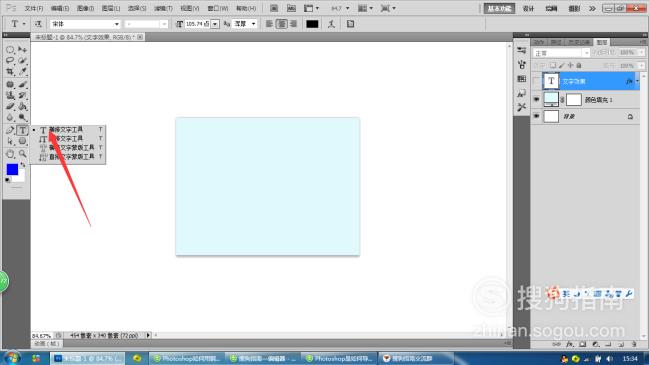Select the Blur tool
Viewport: 649px width, 365px height.
[10, 118]
